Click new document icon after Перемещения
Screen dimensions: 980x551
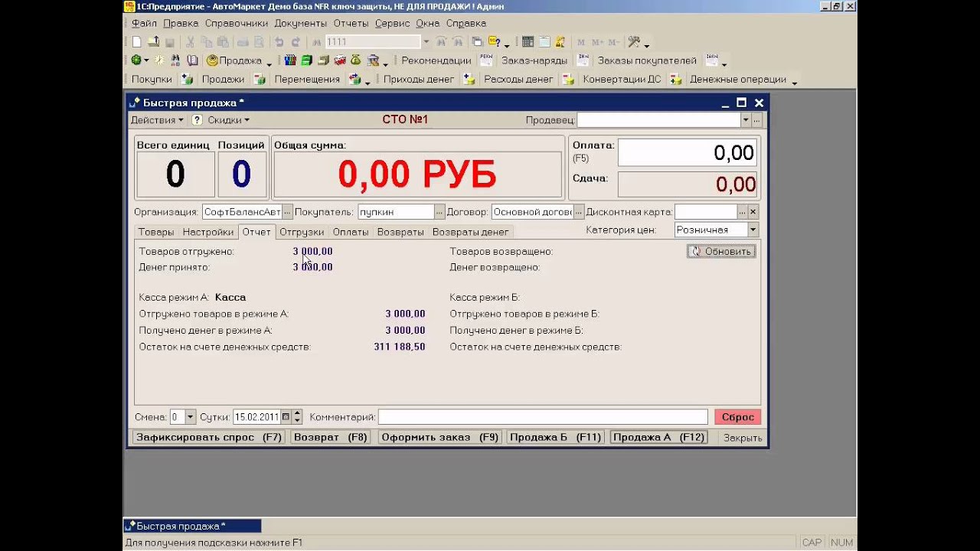click(x=355, y=79)
